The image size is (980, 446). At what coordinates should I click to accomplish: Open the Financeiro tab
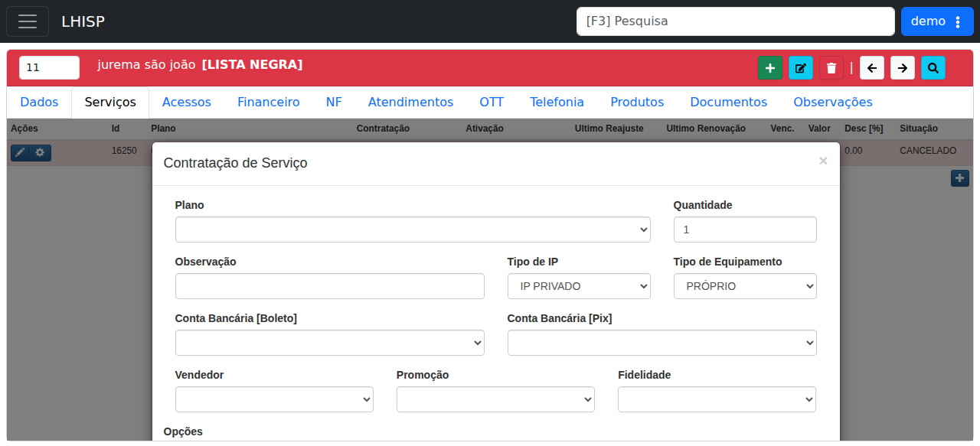coord(269,103)
